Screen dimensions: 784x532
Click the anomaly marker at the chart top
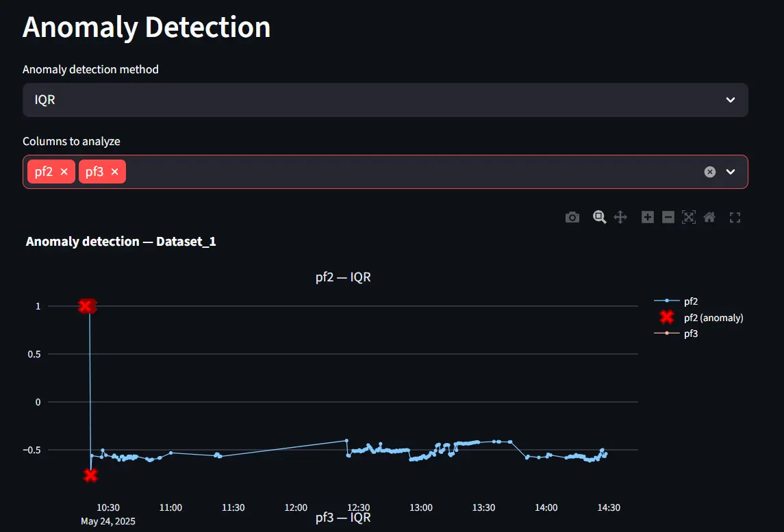[x=88, y=305]
